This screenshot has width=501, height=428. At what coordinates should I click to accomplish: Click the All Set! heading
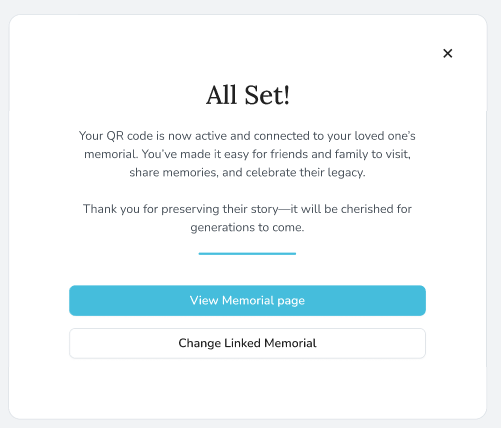coord(248,95)
